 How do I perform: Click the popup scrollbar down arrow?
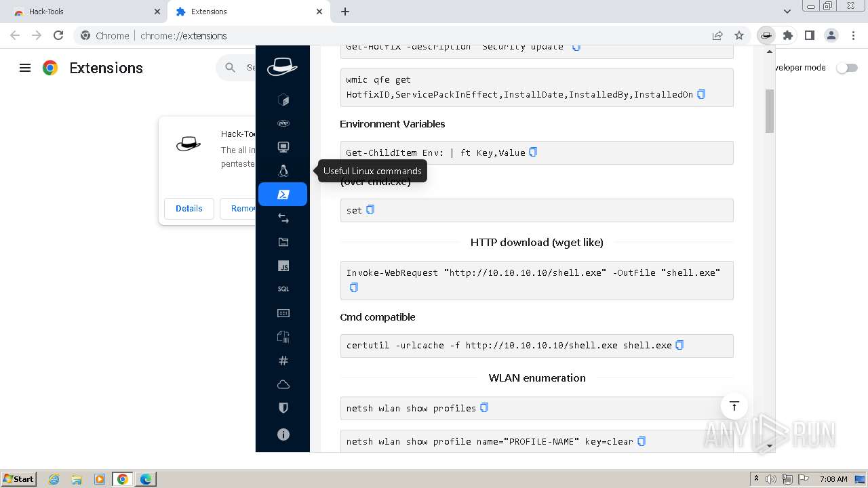click(770, 446)
